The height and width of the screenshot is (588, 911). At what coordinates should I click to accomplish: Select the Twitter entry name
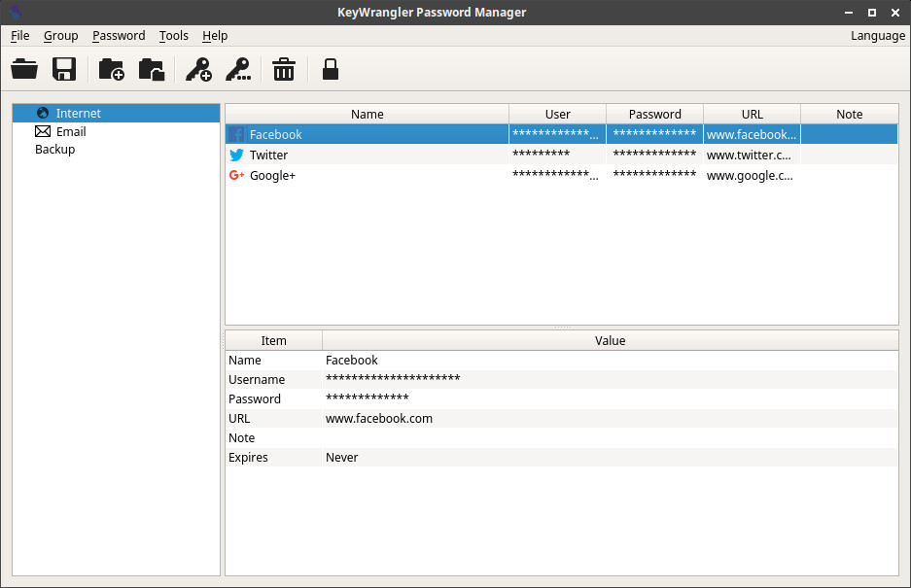point(268,156)
